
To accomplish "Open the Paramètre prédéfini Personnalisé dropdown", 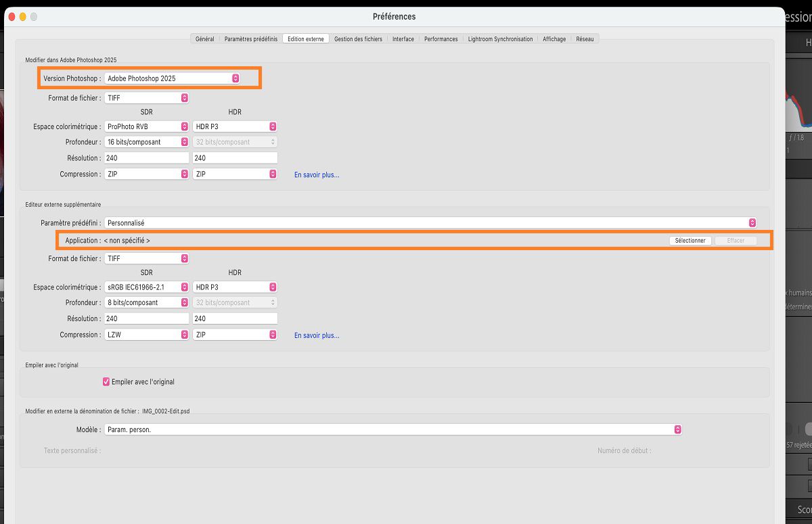I will point(430,222).
